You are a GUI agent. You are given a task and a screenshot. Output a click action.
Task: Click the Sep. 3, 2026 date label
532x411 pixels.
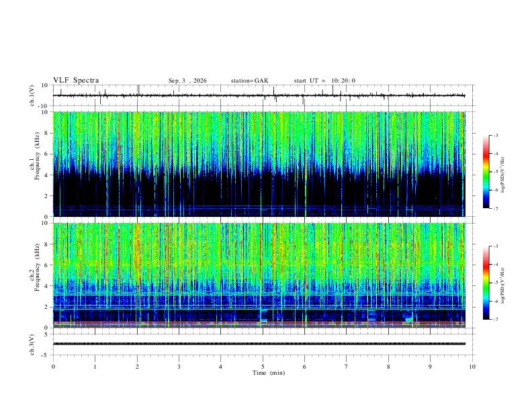187,81
